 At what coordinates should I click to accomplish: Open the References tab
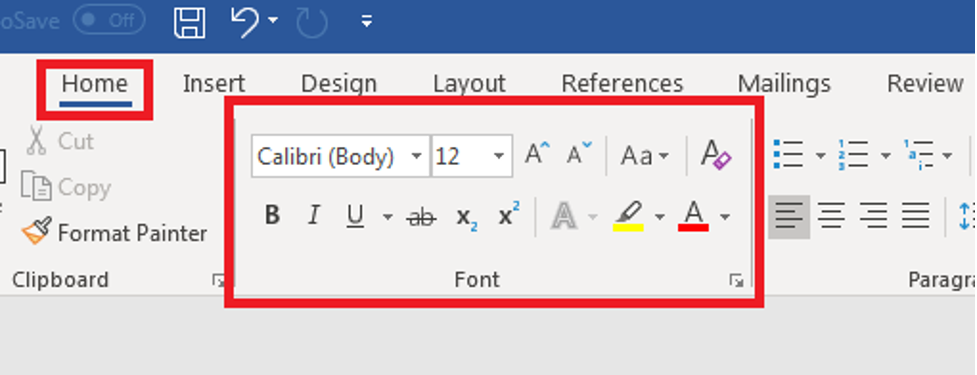click(622, 84)
